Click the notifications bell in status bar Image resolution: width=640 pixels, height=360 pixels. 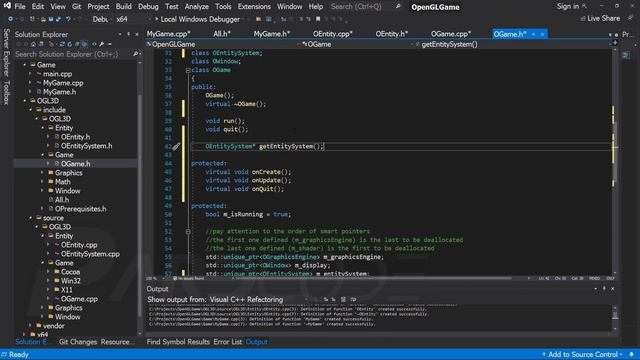coord(632,354)
